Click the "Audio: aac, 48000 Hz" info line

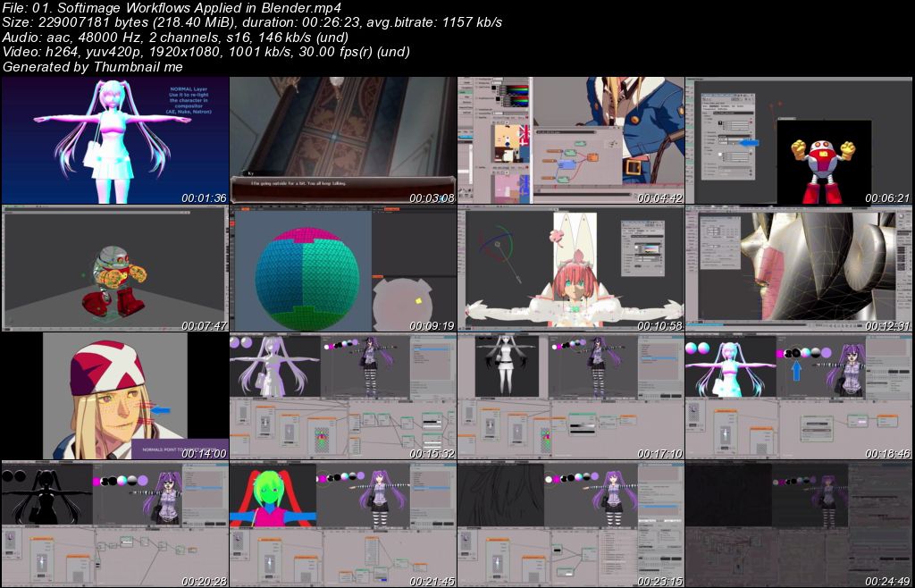pyautogui.click(x=175, y=37)
